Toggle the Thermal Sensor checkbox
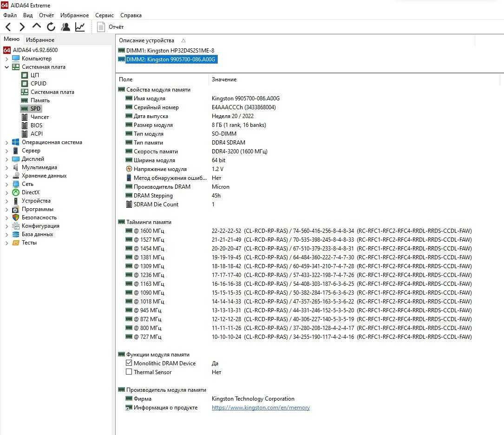The height and width of the screenshot is (435, 504). point(129,372)
